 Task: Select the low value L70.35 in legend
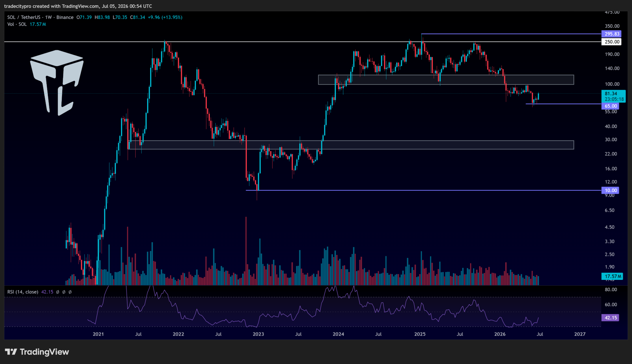pos(120,17)
